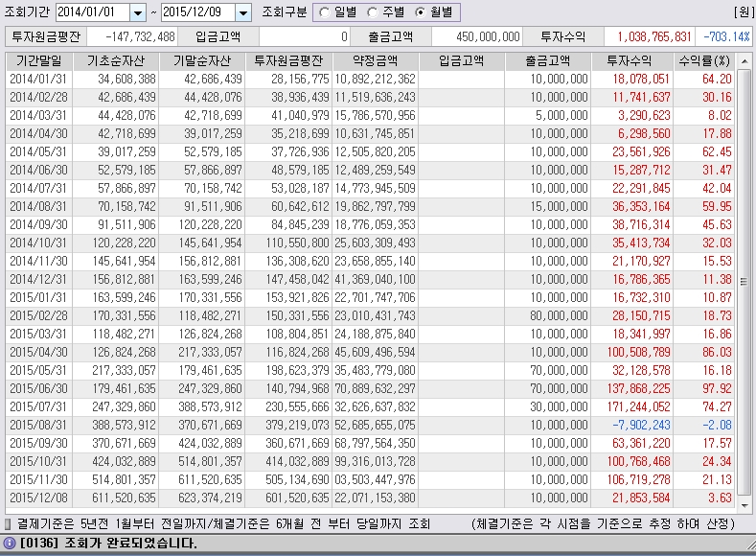Click the 100,508,789 investment profit cell
Screen dimensions: 756x556
tap(632, 352)
